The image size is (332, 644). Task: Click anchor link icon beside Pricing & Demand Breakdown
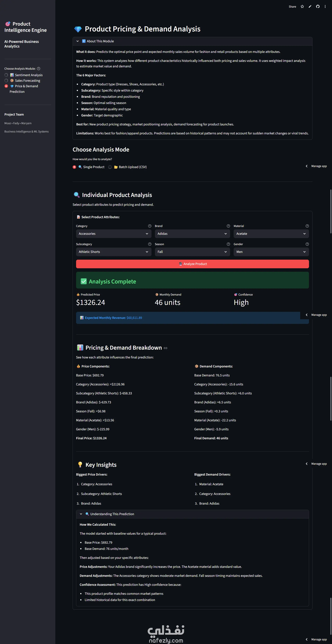tap(165, 348)
